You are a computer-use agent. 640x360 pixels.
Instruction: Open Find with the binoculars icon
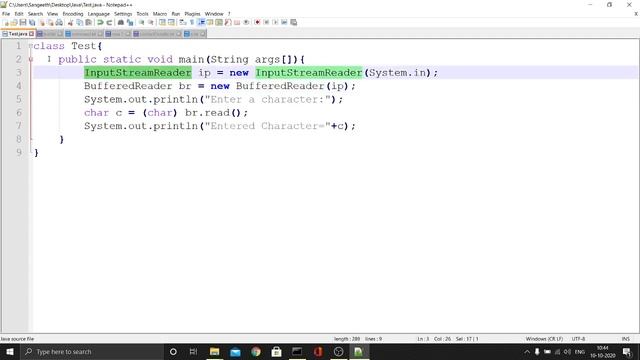pos(121,22)
